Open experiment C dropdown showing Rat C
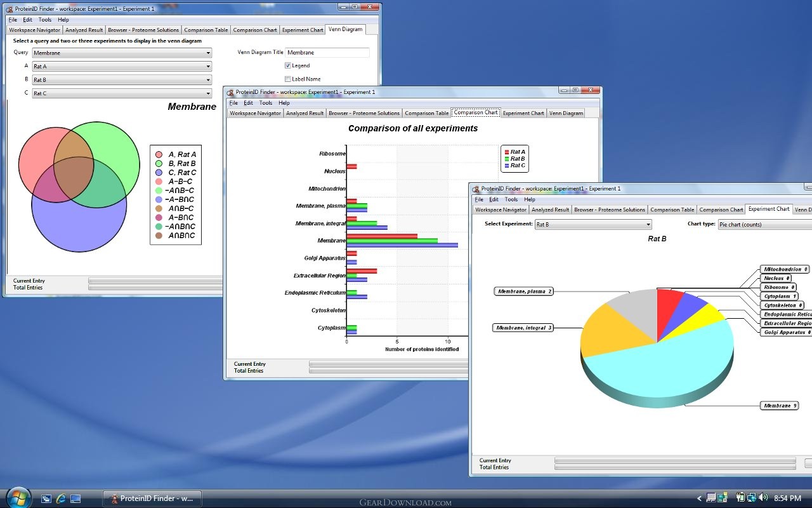This screenshot has height=508, width=812. coord(122,93)
